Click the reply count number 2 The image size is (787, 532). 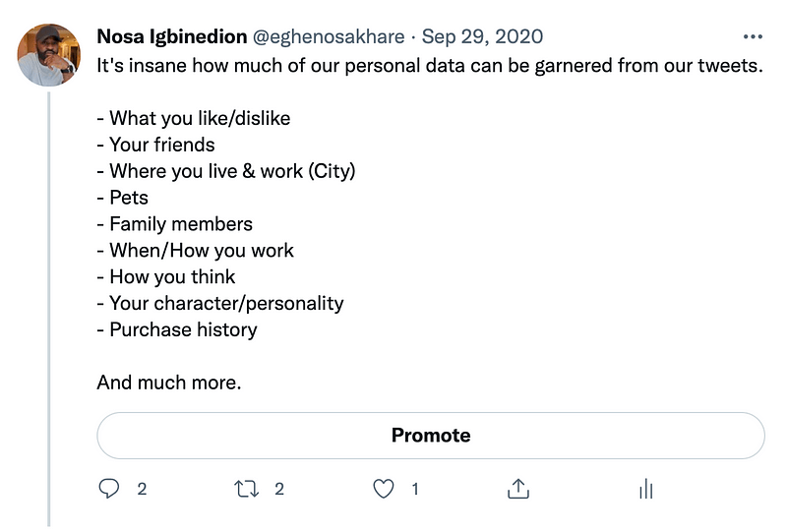[x=142, y=488]
